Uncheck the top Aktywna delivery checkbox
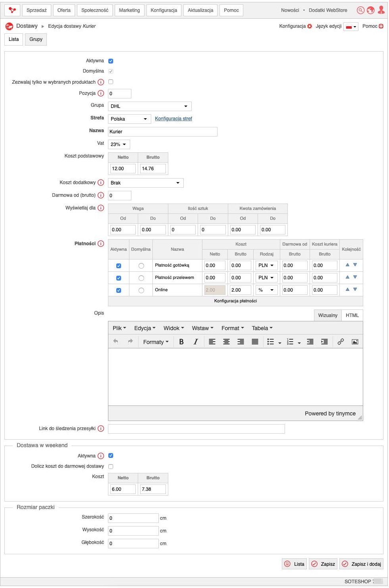 pos(111,61)
